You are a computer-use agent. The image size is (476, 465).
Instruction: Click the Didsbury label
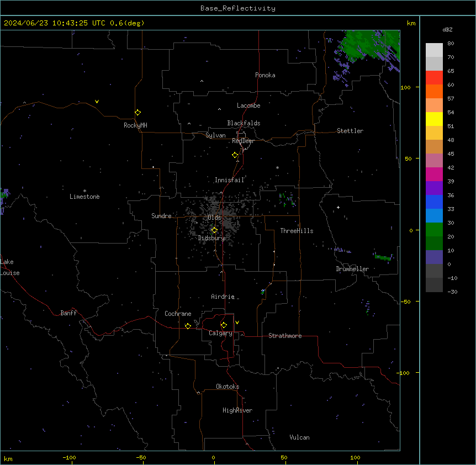click(211, 238)
